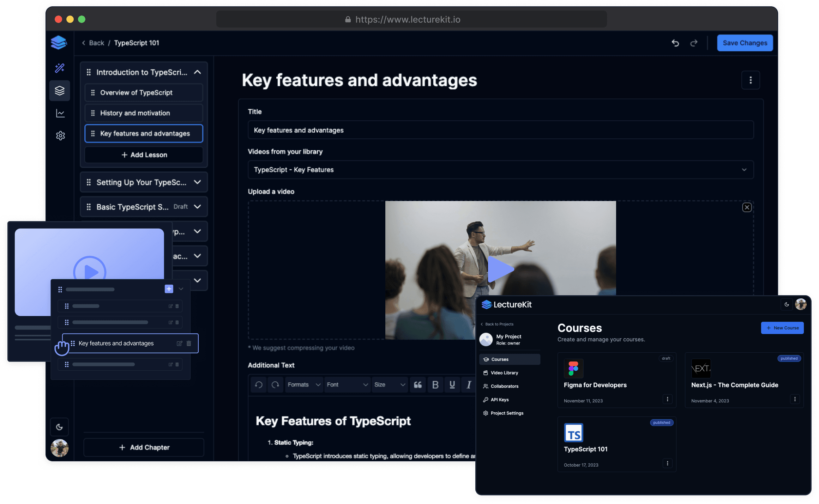Screen dimensions: 819x504
Task: Select Key features and advantages lesson in chapter list
Action: pos(144,134)
